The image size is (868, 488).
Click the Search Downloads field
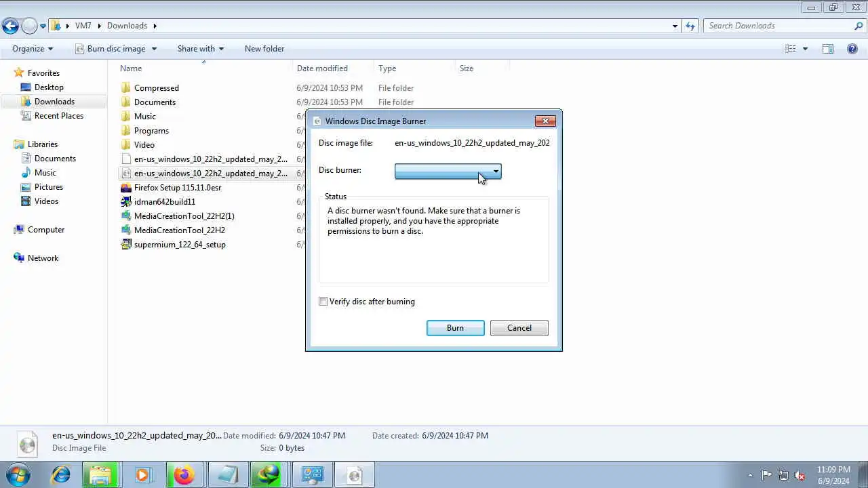point(778,26)
